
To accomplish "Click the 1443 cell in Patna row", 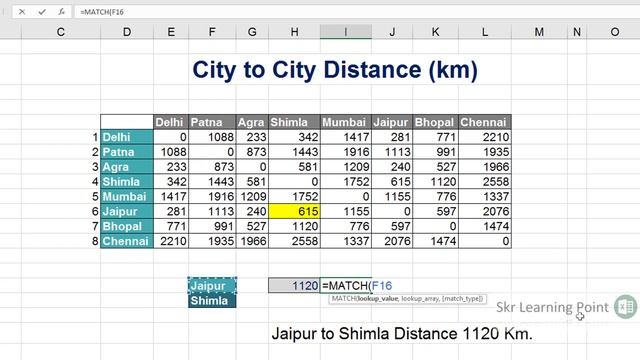I will [x=294, y=152].
